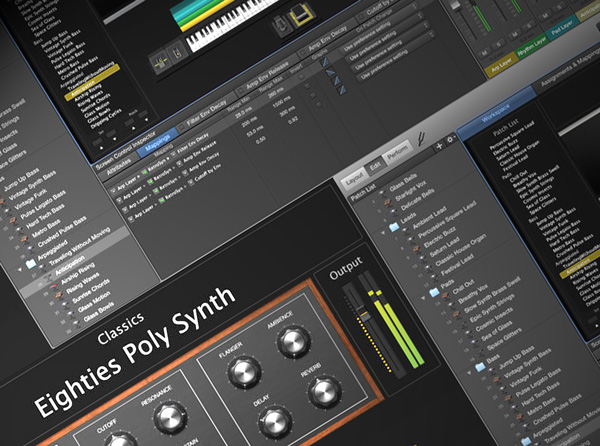Screen dimensions: 600x446
Task: Toggle the checkbox before Cutoff by Env mapping label
Action: coord(191,183)
